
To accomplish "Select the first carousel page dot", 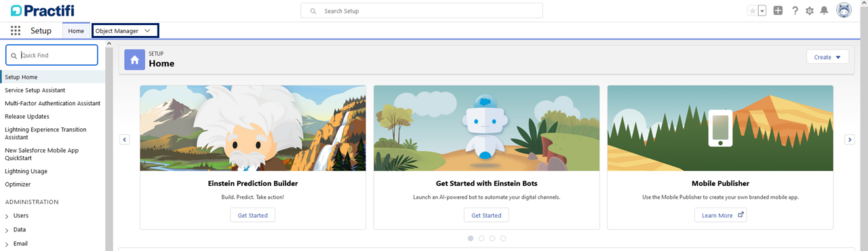I will tap(471, 238).
